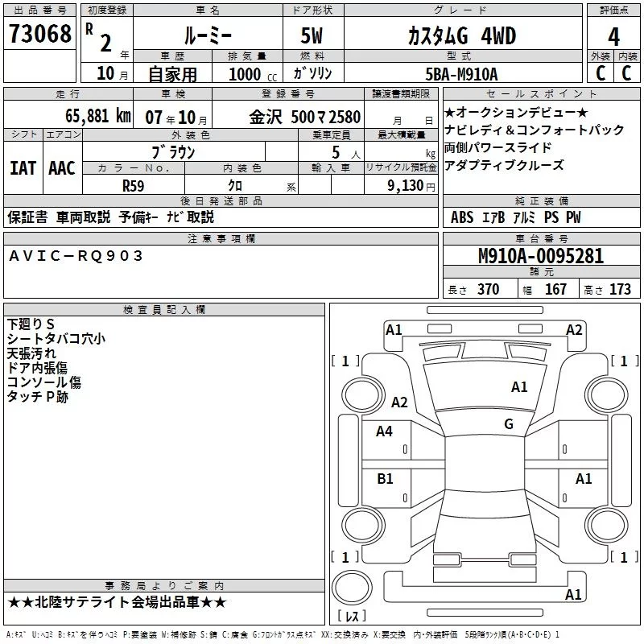Click the アダプティブクルーズ line
The width and height of the screenshot is (644, 644).
(x=504, y=165)
